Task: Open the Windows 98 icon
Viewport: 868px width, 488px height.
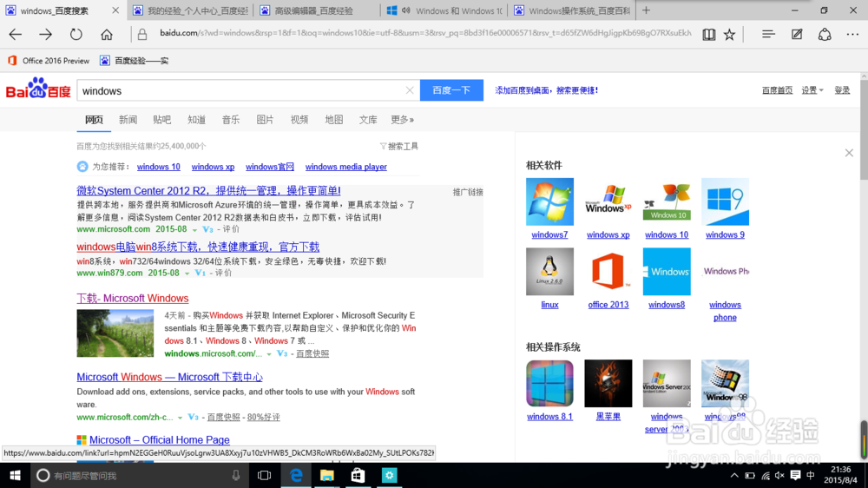Action: [725, 383]
